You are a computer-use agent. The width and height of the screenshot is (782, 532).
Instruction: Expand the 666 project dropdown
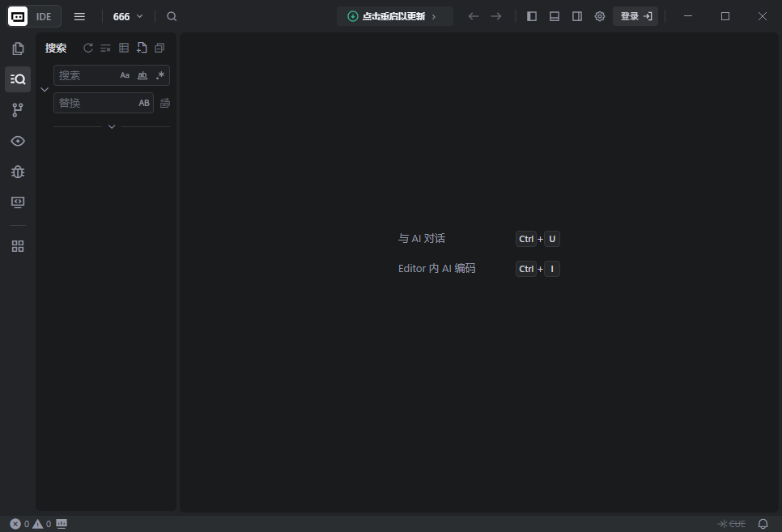(x=128, y=16)
